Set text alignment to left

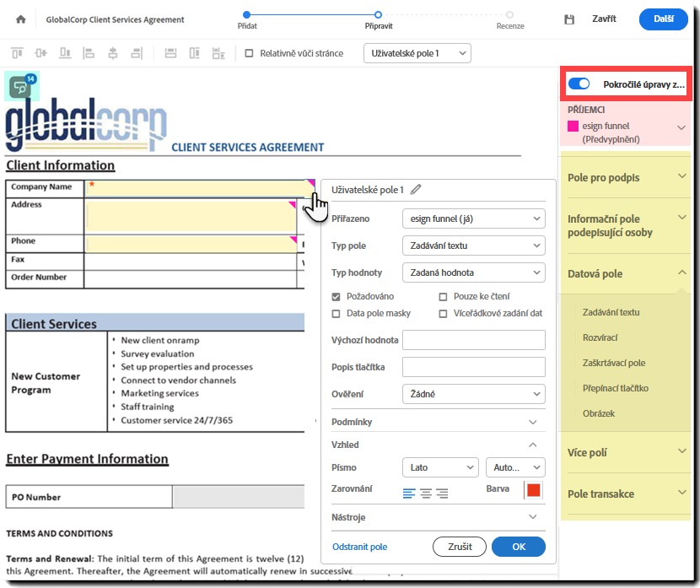[409, 493]
